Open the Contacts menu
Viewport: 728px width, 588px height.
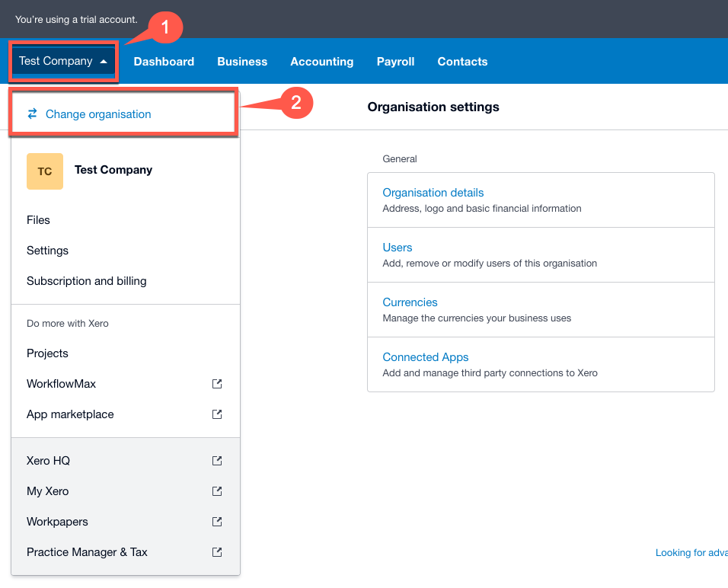[x=462, y=61]
